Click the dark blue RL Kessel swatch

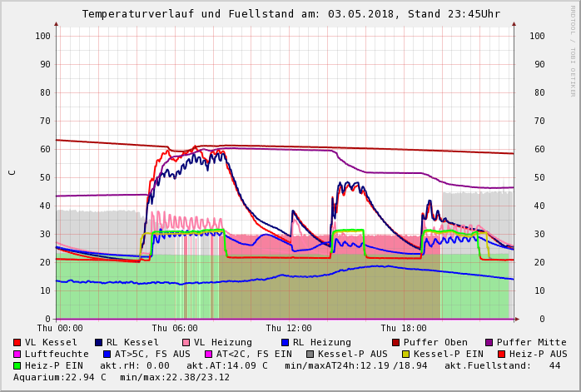(99, 342)
